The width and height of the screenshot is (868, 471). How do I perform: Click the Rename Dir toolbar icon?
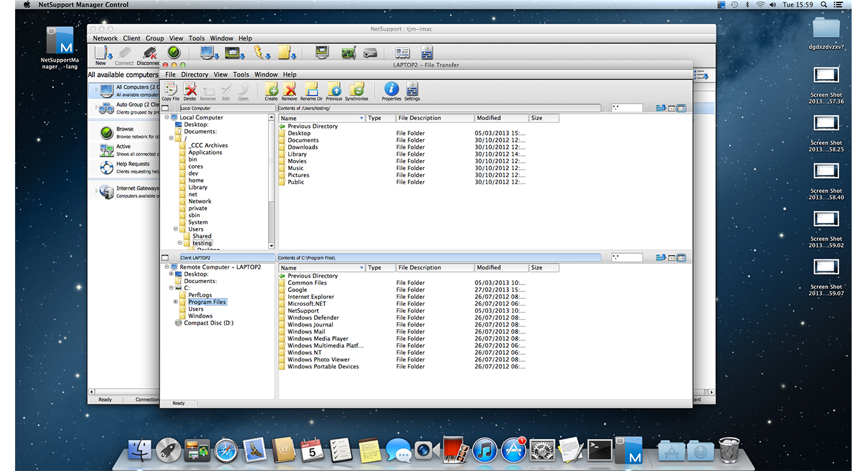tap(311, 90)
